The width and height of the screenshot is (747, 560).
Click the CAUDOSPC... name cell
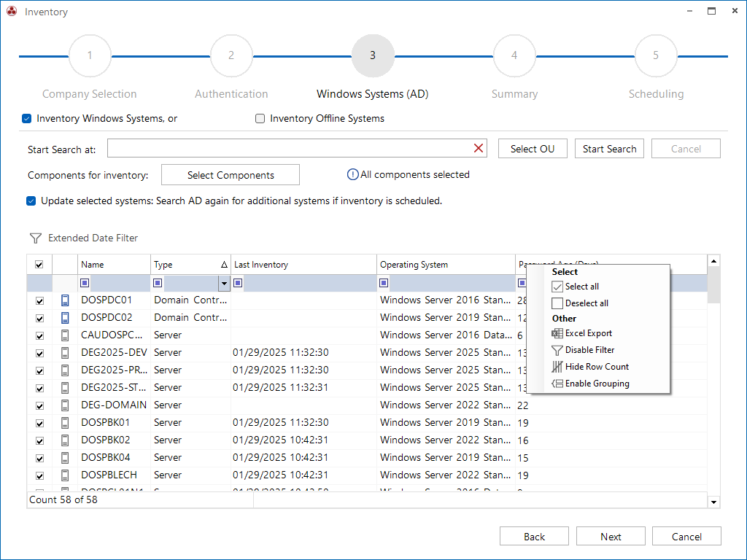(x=114, y=335)
